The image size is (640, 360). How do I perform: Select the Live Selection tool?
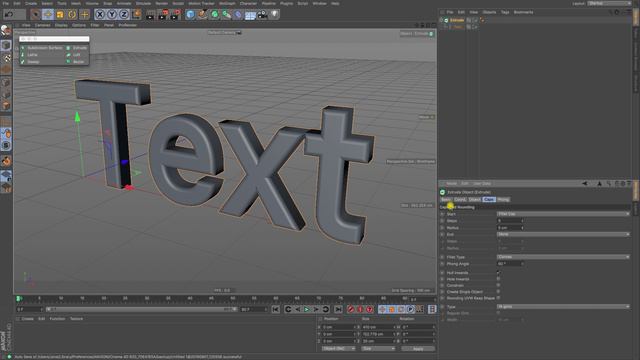pos(36,15)
